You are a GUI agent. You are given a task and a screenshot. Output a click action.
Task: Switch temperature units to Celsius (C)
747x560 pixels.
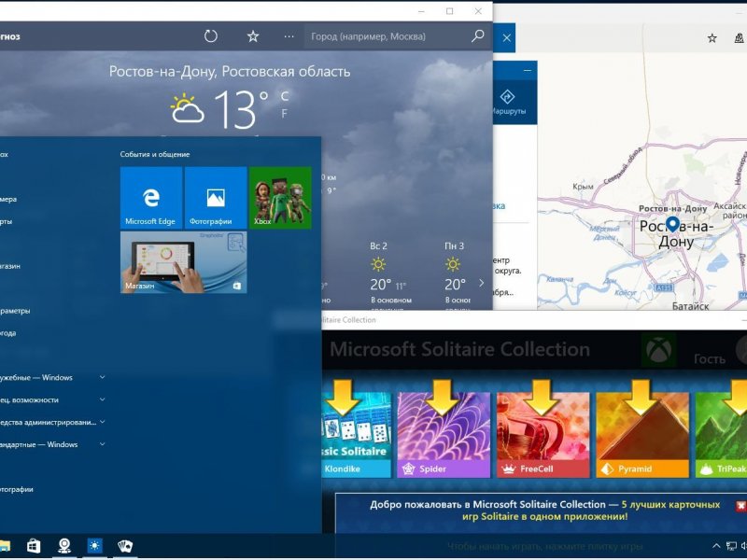pyautogui.click(x=285, y=96)
